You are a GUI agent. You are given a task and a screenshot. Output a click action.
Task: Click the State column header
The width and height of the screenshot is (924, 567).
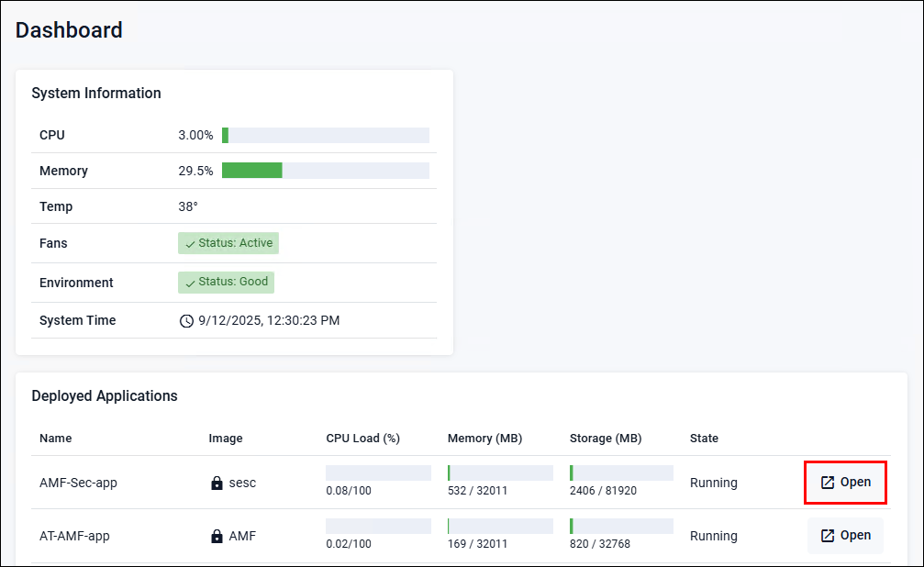[x=704, y=439]
